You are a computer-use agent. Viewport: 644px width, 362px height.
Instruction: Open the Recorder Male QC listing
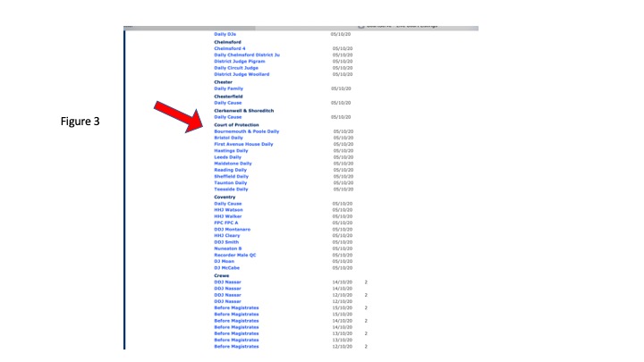(x=234, y=255)
